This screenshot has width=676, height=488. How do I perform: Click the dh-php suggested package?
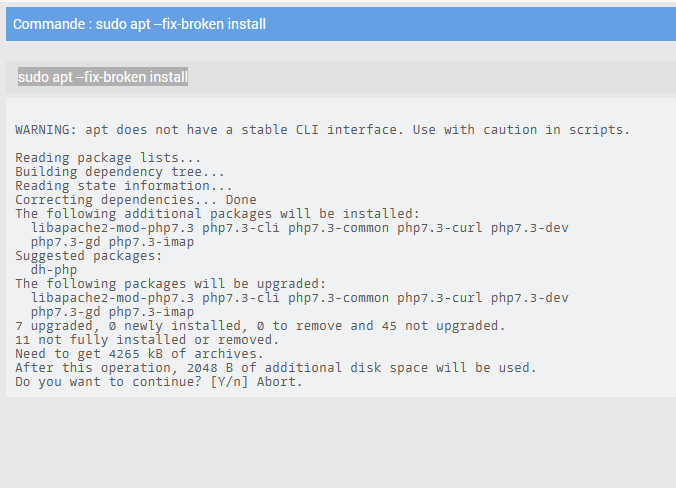tap(54, 270)
